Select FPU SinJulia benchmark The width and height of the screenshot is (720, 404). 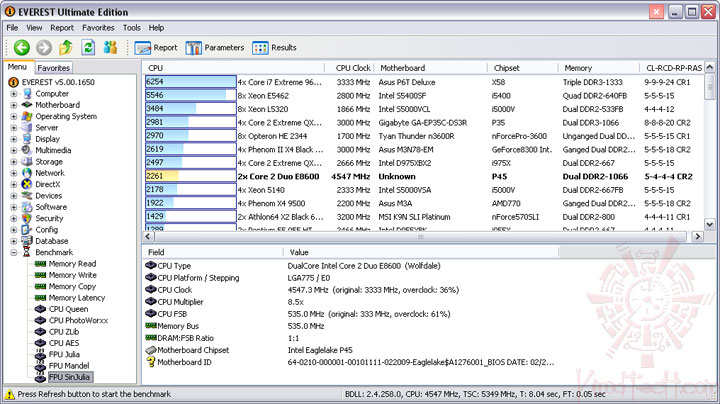[69, 377]
